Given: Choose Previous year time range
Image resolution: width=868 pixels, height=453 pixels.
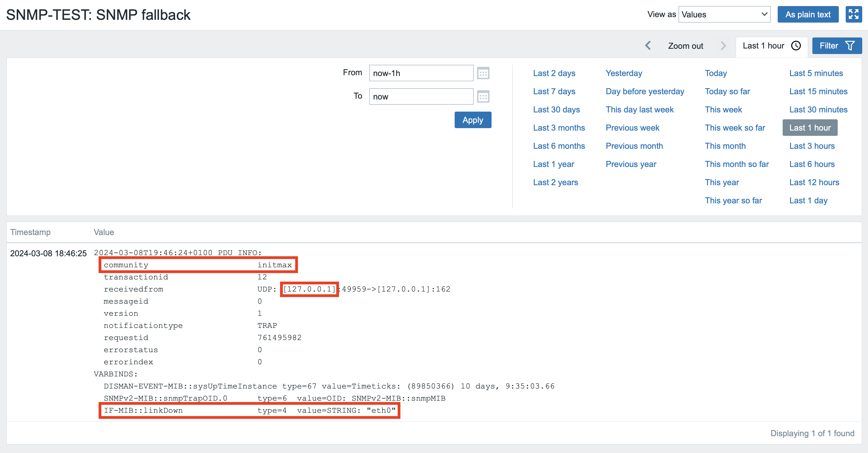Looking at the screenshot, I should (631, 164).
